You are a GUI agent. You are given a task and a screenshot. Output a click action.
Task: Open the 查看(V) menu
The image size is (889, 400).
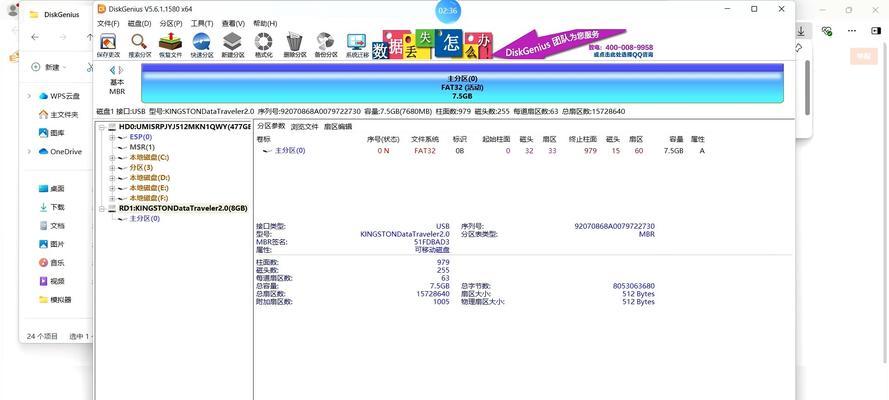point(233,23)
